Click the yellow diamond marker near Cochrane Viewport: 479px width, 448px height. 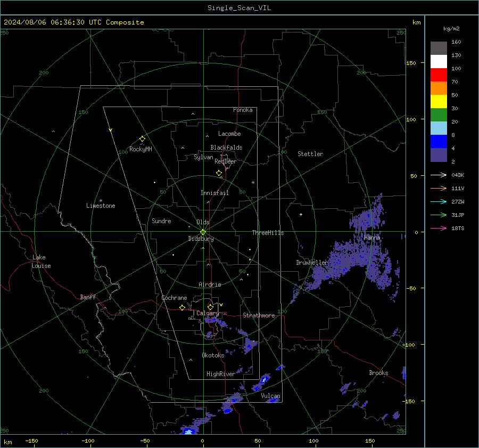coord(183,307)
